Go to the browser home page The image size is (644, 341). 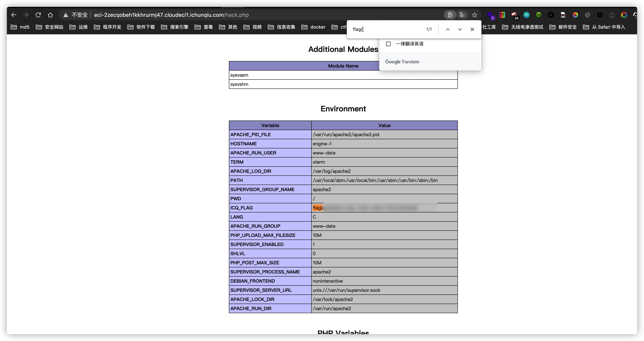(x=50, y=15)
